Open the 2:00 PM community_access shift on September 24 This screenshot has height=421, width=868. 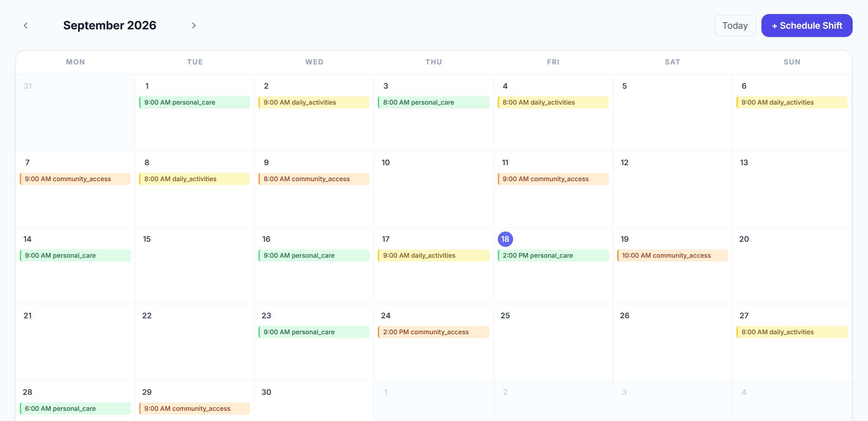pos(433,332)
